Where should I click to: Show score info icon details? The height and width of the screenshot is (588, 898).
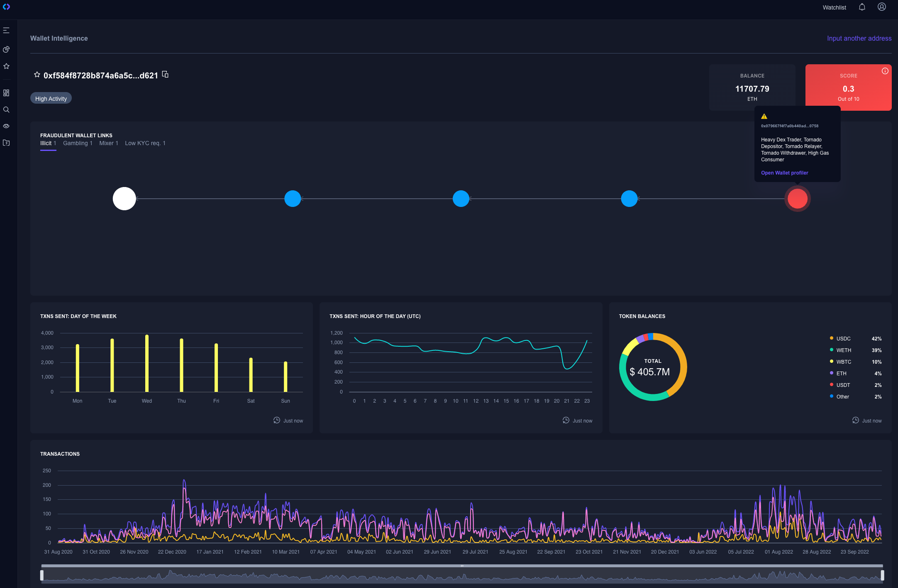click(885, 71)
